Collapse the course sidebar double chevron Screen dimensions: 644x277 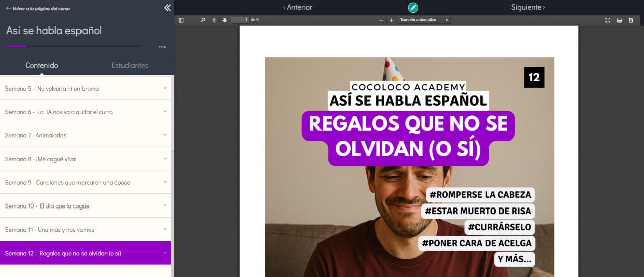point(167,8)
